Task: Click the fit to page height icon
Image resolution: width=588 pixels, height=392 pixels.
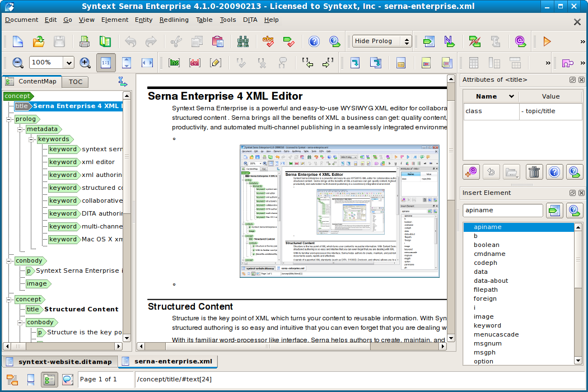Action: click(x=127, y=63)
